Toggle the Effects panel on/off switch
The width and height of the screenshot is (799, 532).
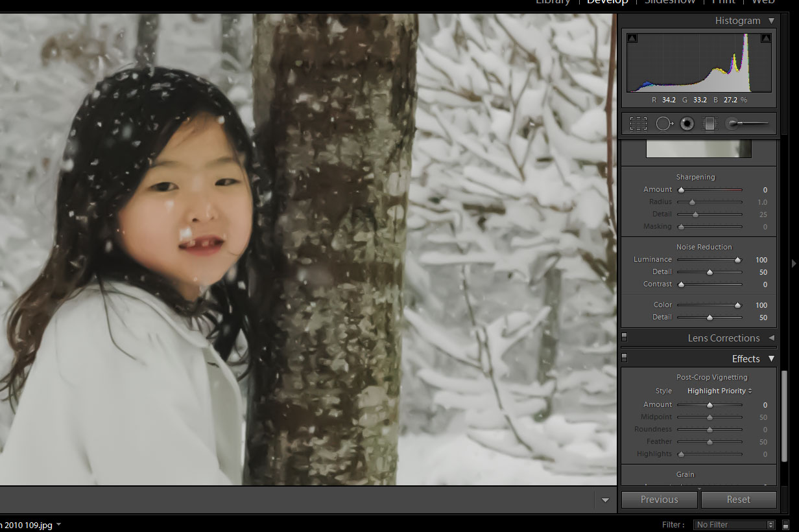pos(624,357)
